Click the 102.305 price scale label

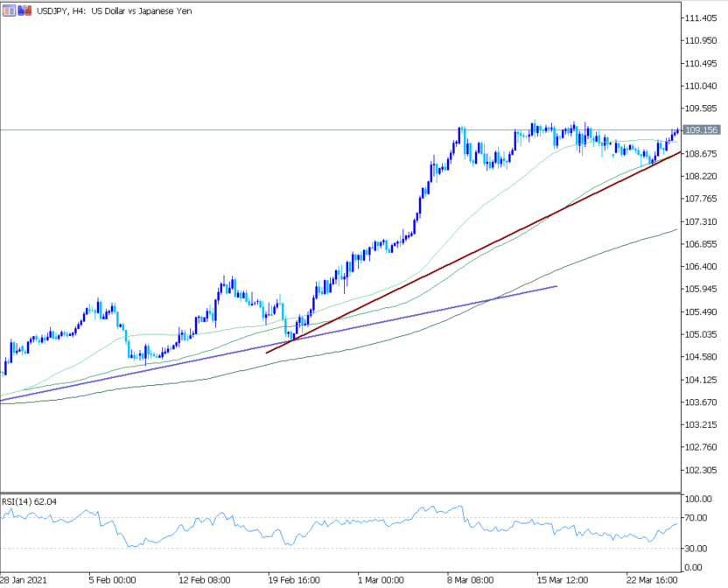tap(702, 470)
